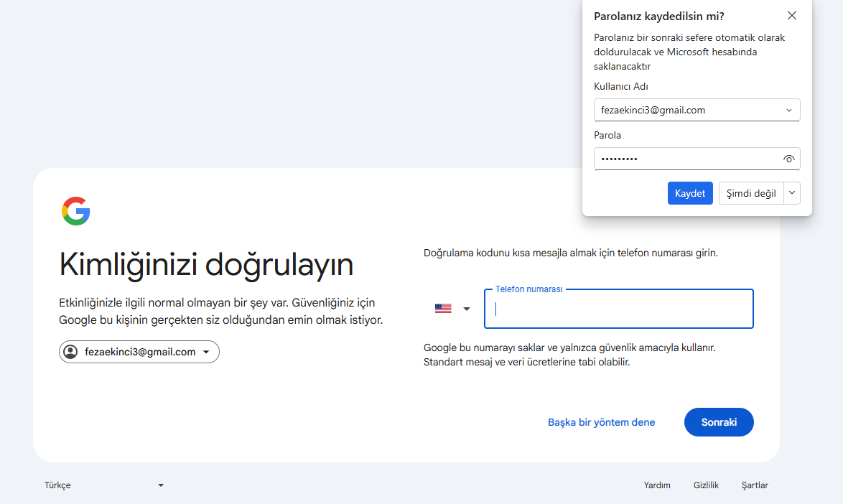Screen dimensions: 843x504
Task: Expand the arrow next to Şimdi değil
Action: [792, 193]
